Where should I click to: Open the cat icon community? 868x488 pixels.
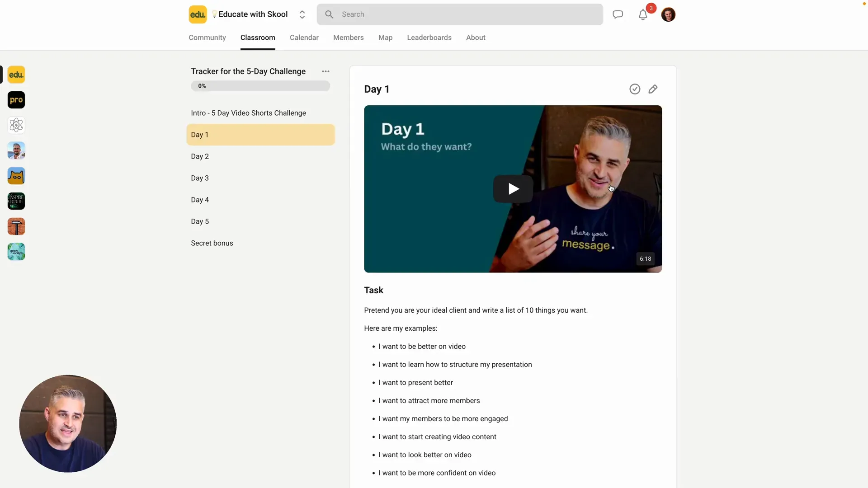(x=16, y=176)
